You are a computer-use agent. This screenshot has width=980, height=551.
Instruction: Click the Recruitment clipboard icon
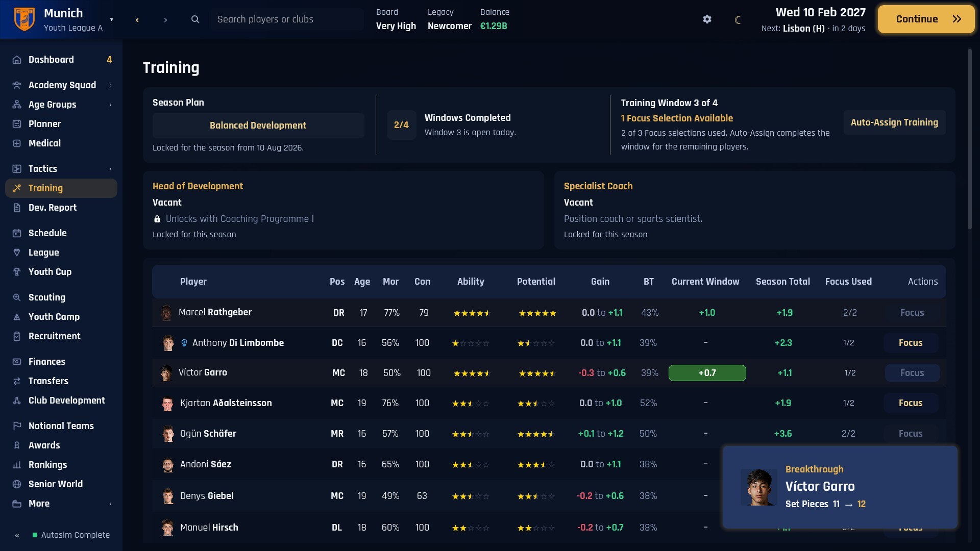click(17, 336)
